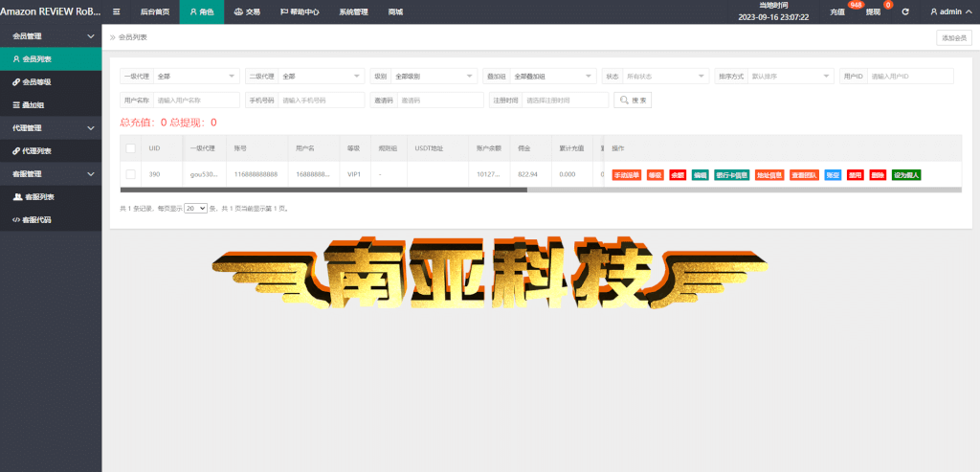Click the green 设为假人 button

[906, 175]
